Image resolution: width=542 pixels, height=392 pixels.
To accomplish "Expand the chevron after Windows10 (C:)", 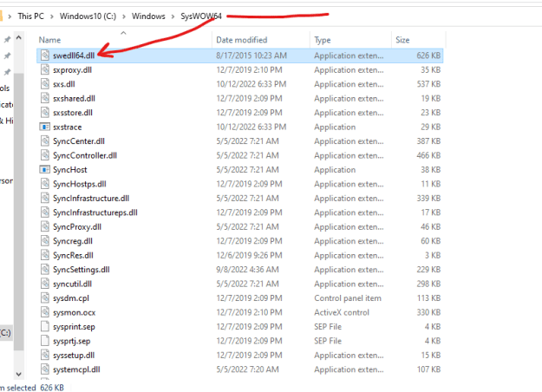I will 124,16.
